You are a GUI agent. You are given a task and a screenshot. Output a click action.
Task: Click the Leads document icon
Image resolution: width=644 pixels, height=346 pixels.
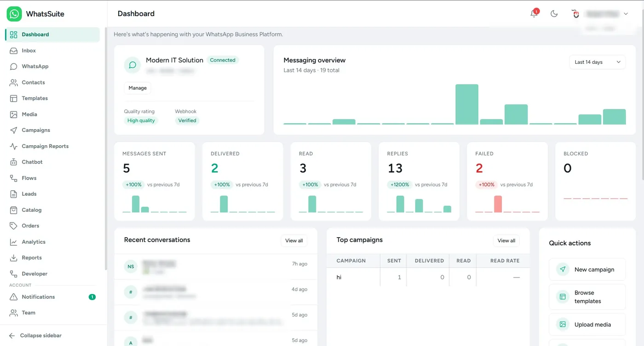tap(14, 194)
